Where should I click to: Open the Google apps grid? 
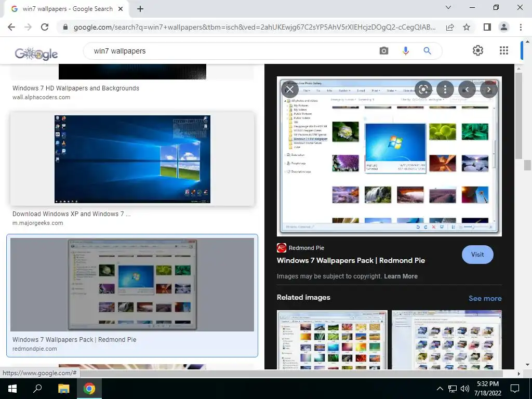click(x=504, y=50)
